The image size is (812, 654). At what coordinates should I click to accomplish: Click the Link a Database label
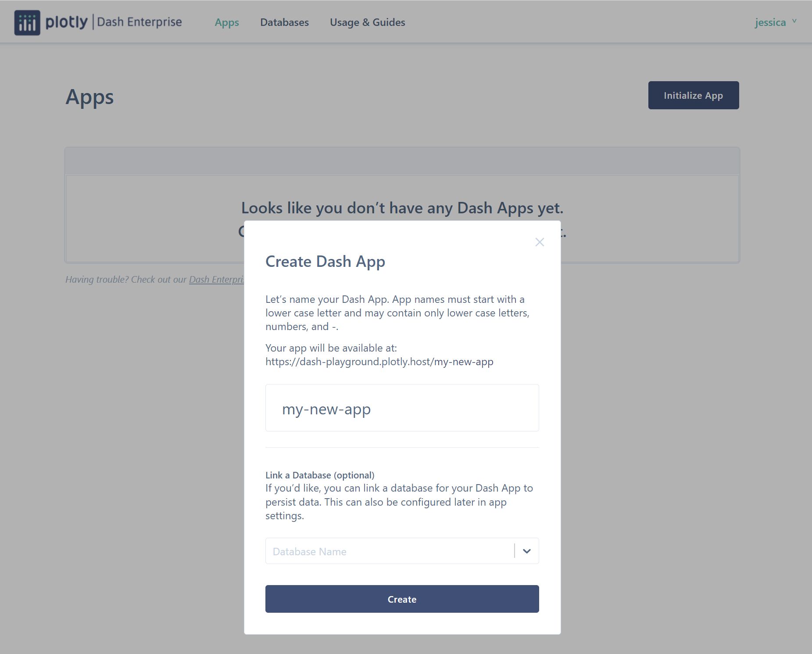[x=320, y=475]
